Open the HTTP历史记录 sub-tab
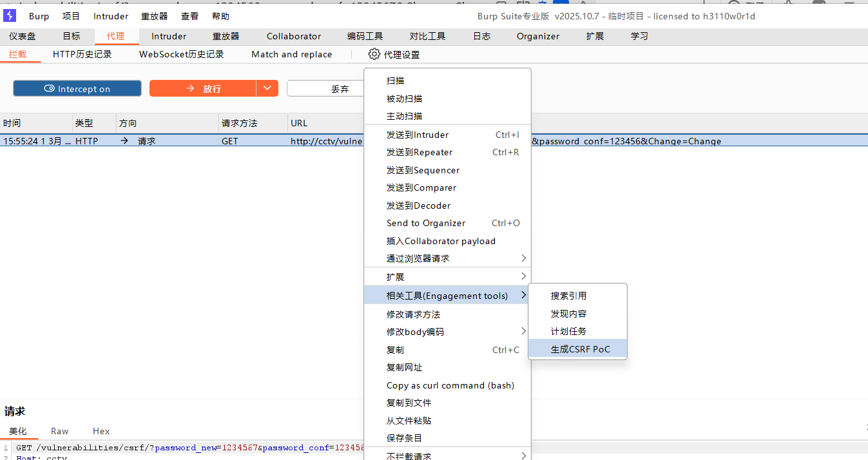The width and height of the screenshot is (868, 460). point(82,54)
